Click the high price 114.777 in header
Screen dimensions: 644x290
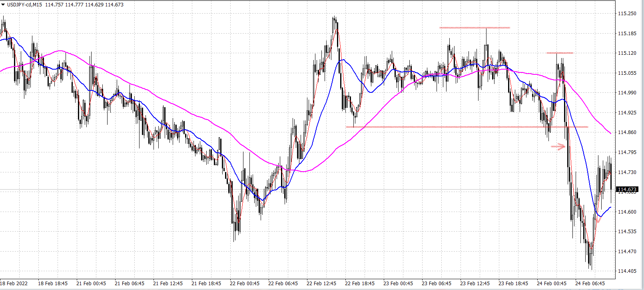[x=74, y=5]
